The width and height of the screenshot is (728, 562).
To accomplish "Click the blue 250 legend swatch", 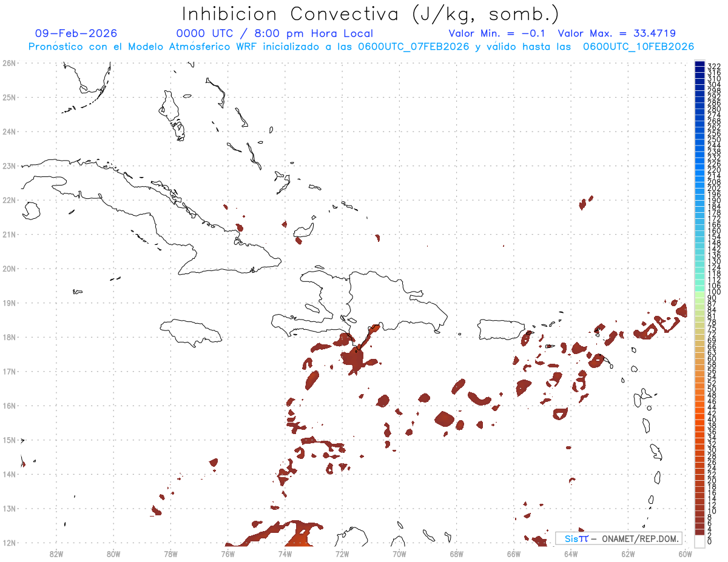I will 700,139.
